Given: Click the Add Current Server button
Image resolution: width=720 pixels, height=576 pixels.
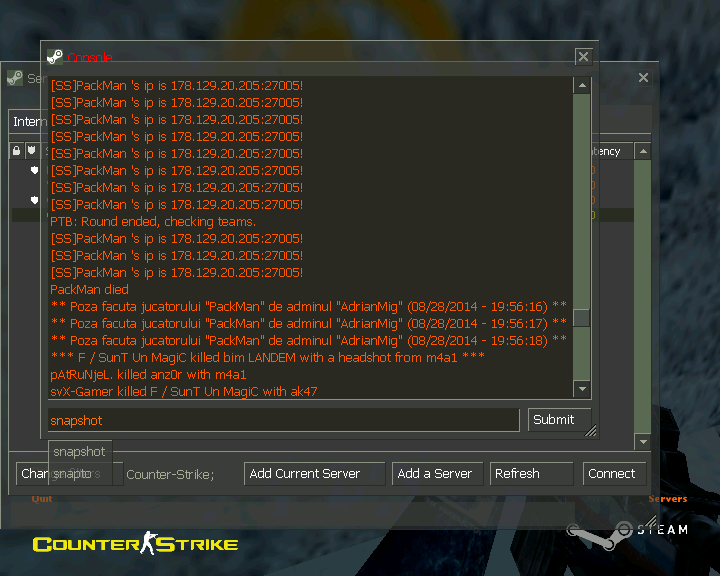Looking at the screenshot, I should point(314,474).
